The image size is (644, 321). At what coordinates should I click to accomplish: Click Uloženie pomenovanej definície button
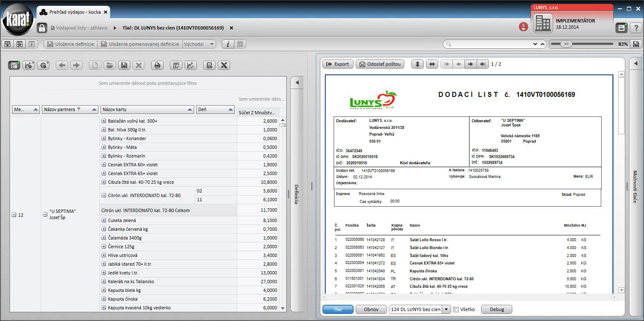[140, 44]
